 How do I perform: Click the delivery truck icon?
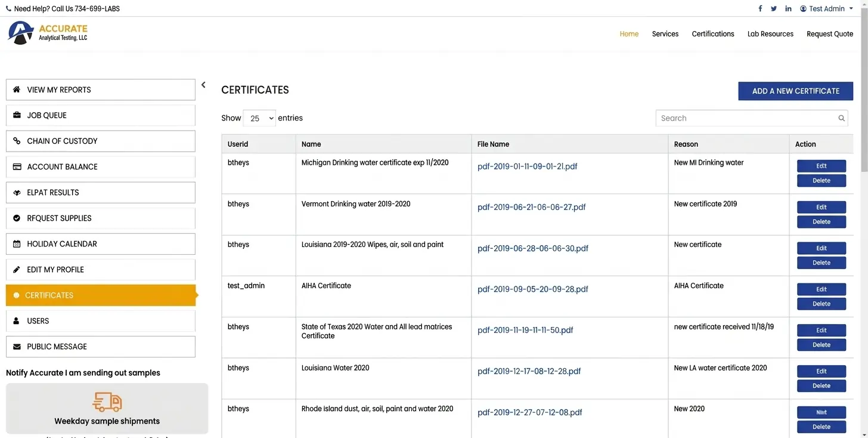tap(107, 402)
